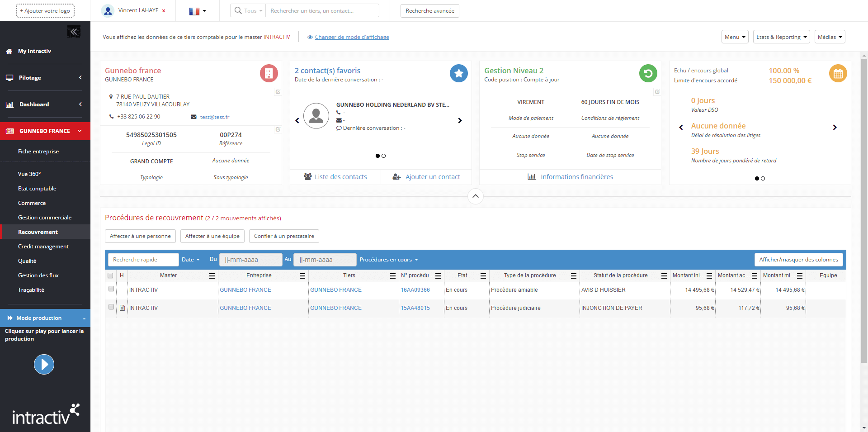
Task: Click Affecter à une équipe button
Action: 212,236
